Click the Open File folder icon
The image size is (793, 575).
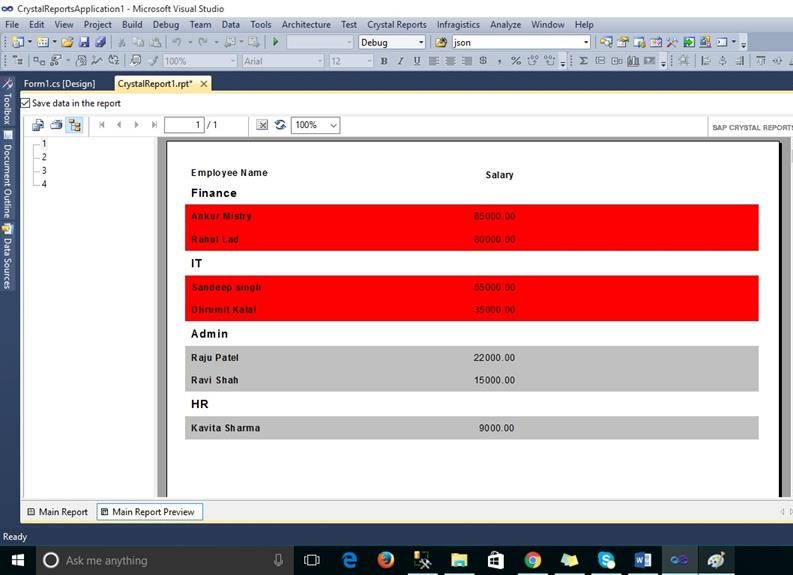67,42
